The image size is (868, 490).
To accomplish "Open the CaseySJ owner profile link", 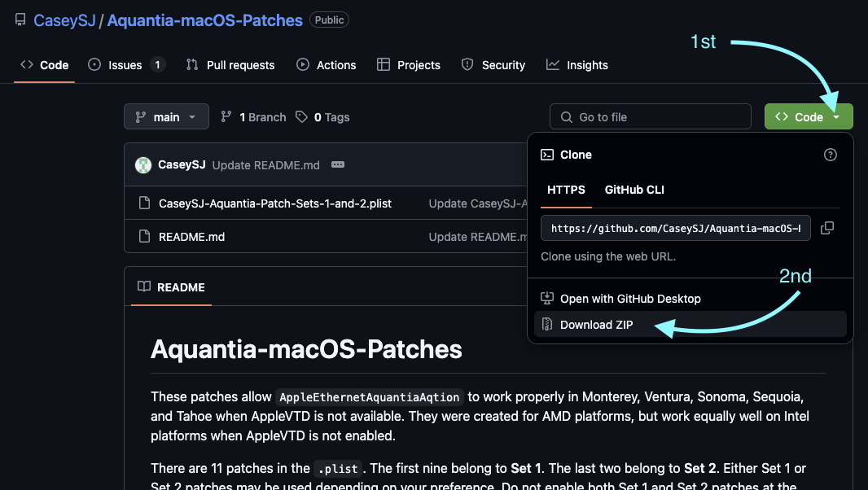I will [64, 20].
